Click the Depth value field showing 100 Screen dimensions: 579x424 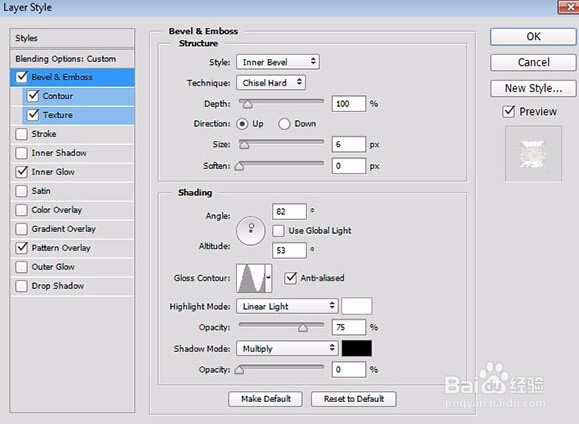point(349,104)
